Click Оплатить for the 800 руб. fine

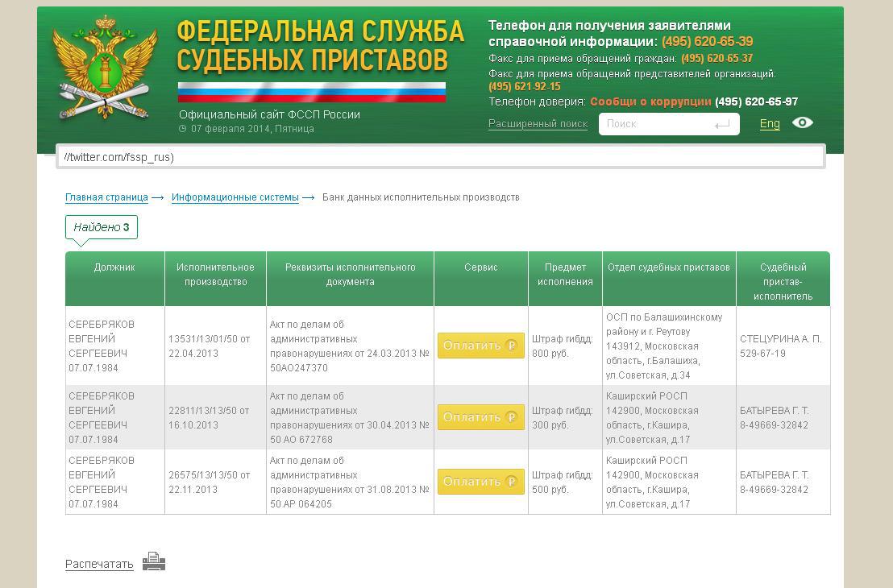point(480,346)
